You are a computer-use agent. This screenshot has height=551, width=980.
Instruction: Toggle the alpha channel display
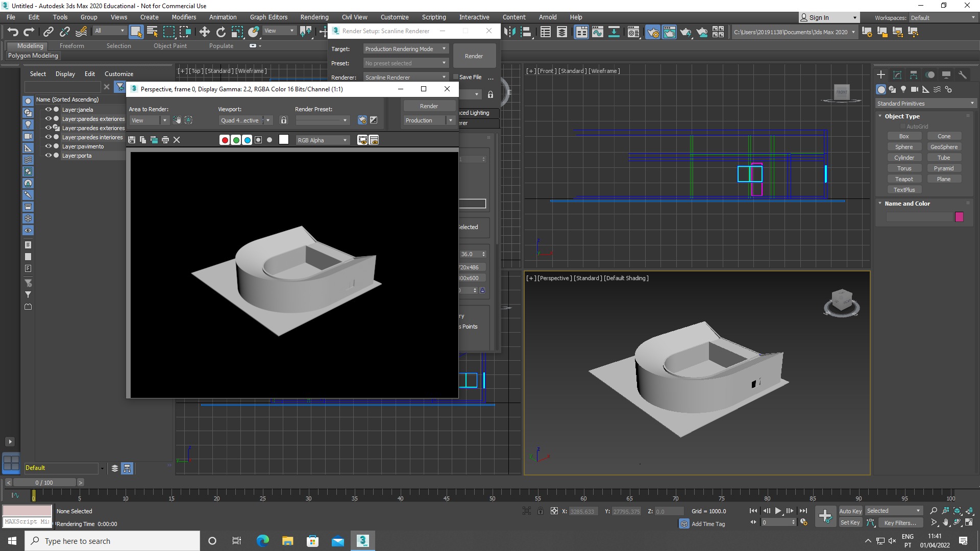pos(258,140)
